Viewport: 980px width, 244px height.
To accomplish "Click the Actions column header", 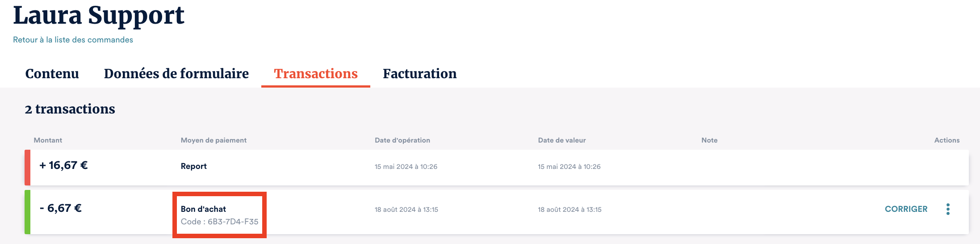I will [x=946, y=140].
